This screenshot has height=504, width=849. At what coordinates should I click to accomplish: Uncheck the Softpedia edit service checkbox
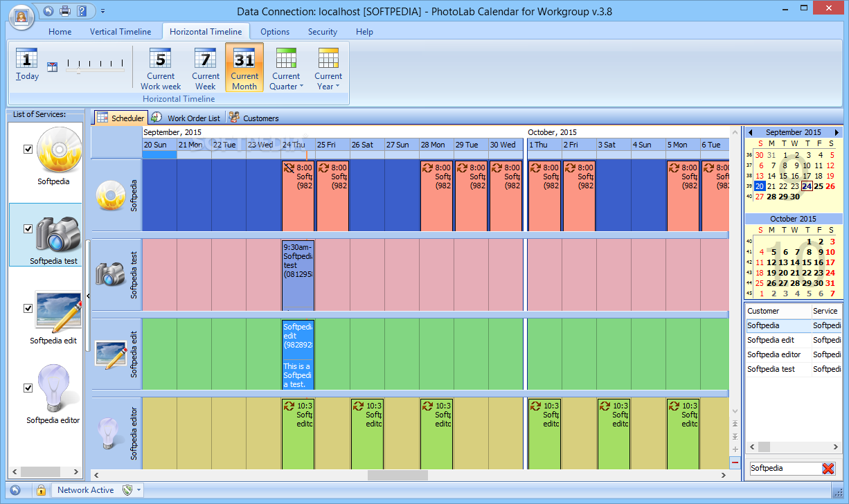tap(28, 308)
